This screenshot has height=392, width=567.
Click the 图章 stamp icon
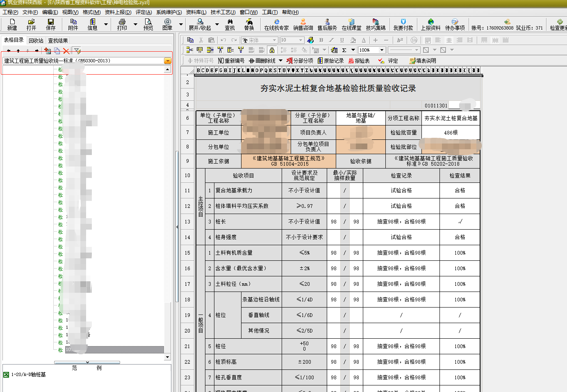[x=167, y=24]
